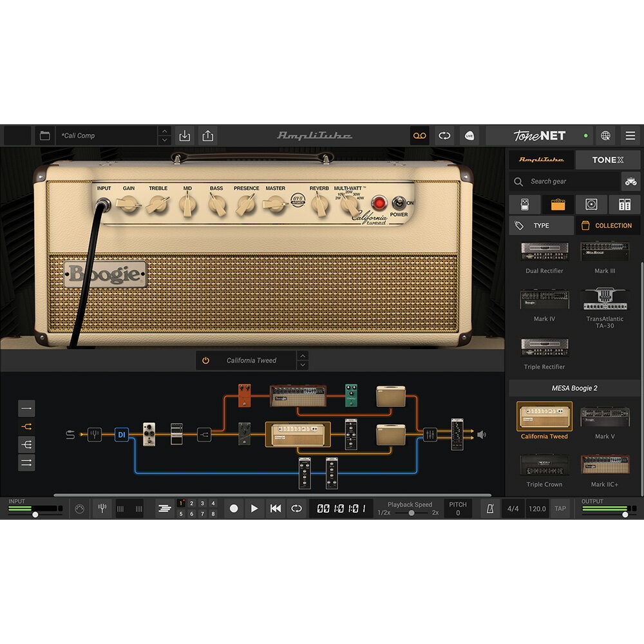Toggle the amp POWER switch
Image resolution: width=644 pixels, height=644 pixels.
(399, 202)
